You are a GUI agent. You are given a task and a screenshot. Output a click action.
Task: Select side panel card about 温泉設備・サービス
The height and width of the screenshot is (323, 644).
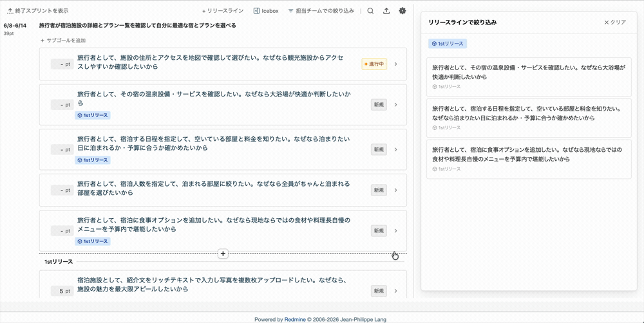tap(529, 77)
